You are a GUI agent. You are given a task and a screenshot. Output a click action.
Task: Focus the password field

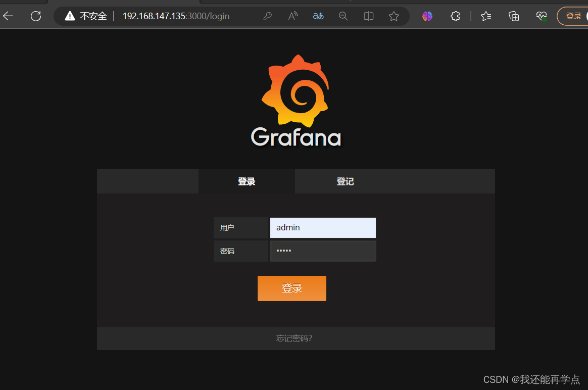[x=323, y=251]
